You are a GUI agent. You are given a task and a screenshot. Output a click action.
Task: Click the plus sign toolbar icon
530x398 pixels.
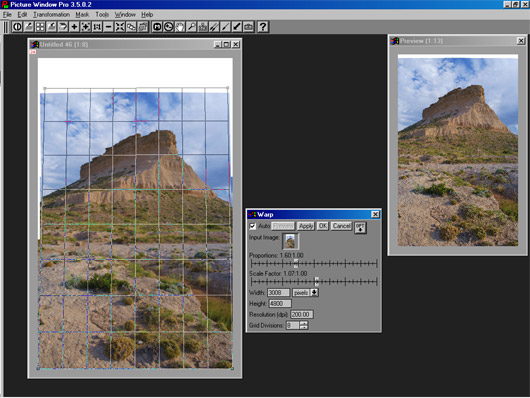point(74,27)
